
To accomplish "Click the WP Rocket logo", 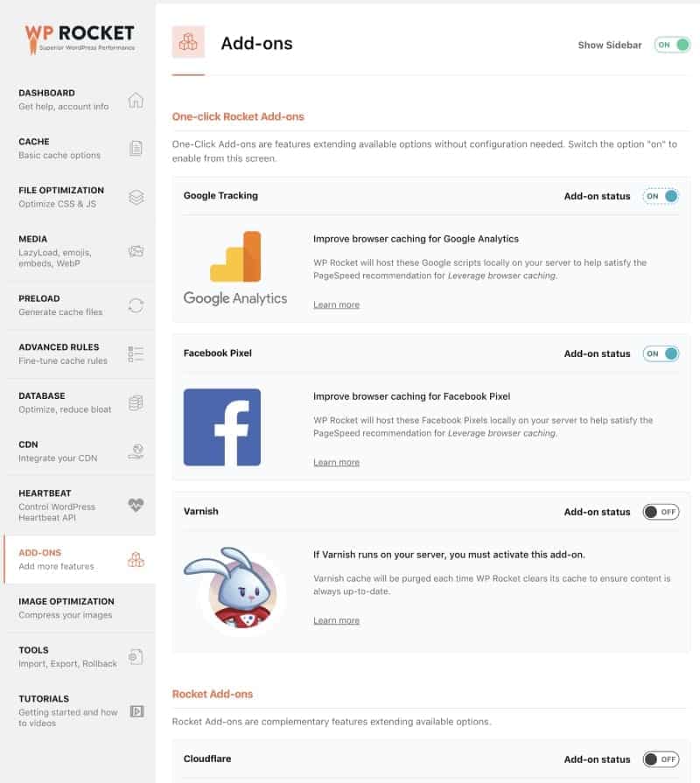I will (x=80, y=38).
